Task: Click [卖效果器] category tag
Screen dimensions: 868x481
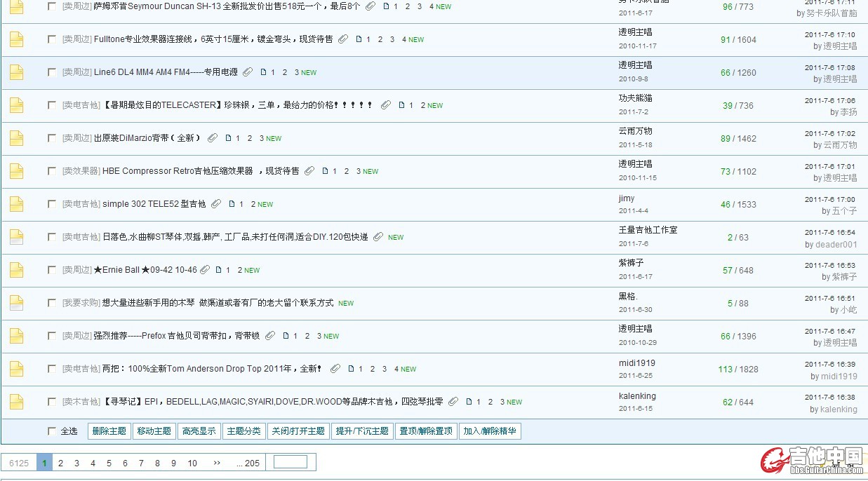Action: [81, 171]
